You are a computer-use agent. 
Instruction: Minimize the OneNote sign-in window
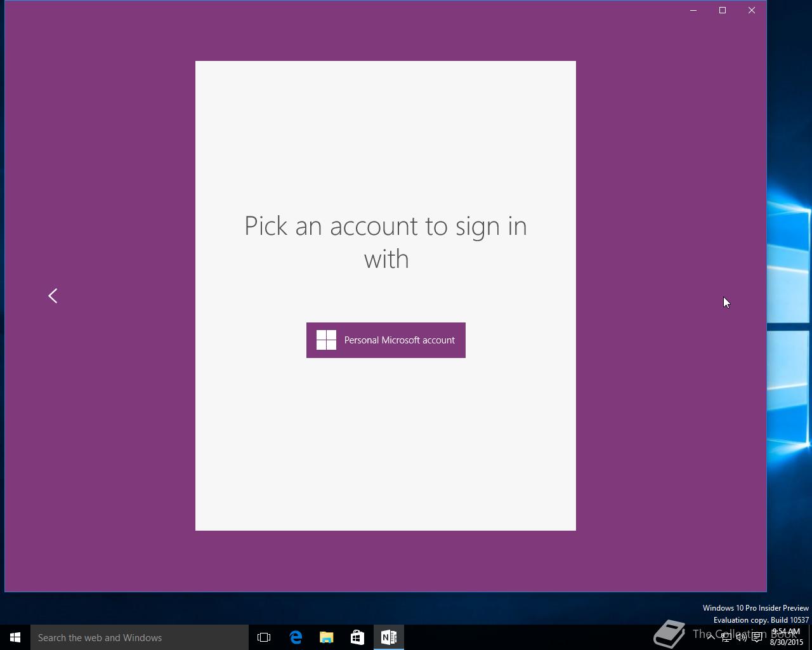coord(693,10)
